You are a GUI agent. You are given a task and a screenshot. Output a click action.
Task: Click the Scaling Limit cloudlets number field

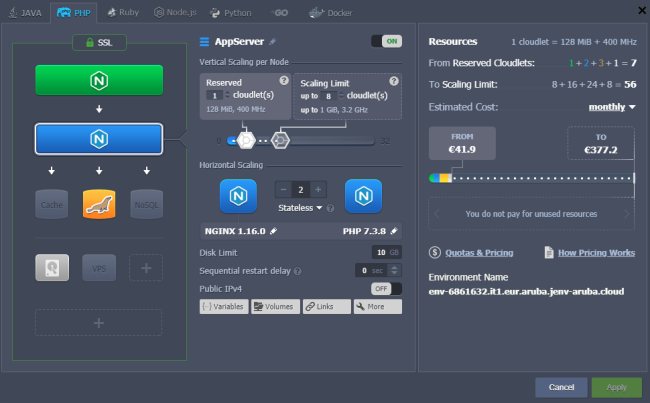[328, 96]
